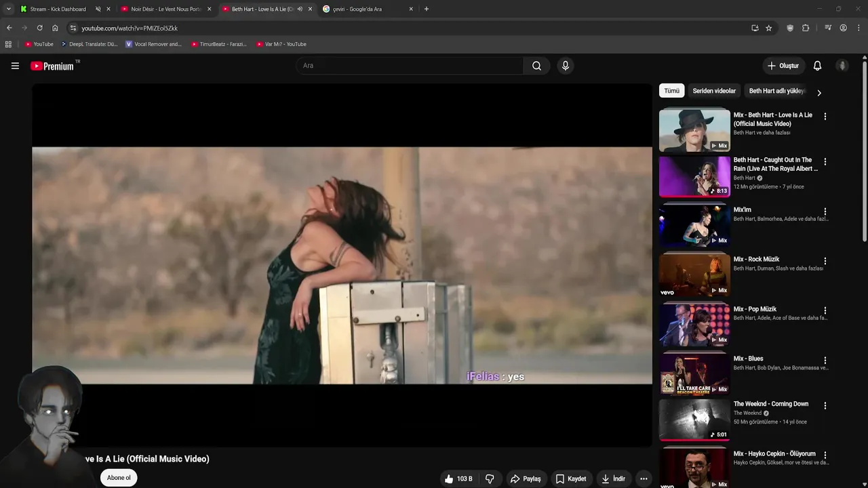Select the Seriden videolar chip
868x488 pixels.
pyautogui.click(x=714, y=91)
